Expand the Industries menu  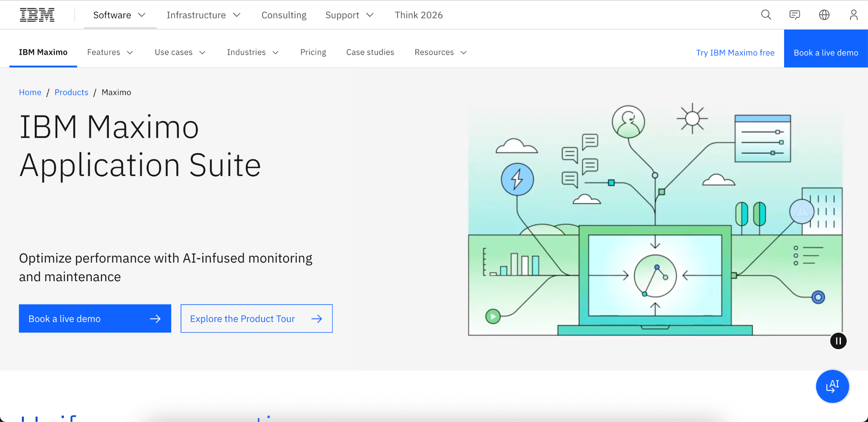253,52
